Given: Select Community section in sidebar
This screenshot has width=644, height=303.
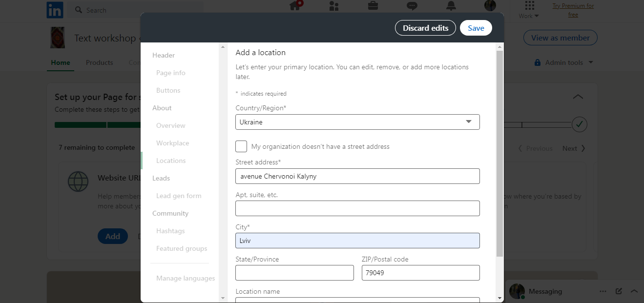Looking at the screenshot, I should tap(170, 213).
